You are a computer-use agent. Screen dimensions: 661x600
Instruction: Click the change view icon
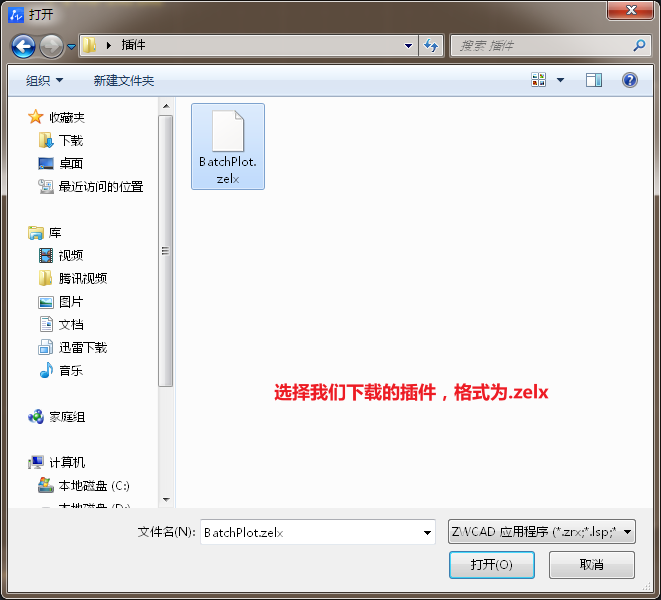(x=539, y=80)
